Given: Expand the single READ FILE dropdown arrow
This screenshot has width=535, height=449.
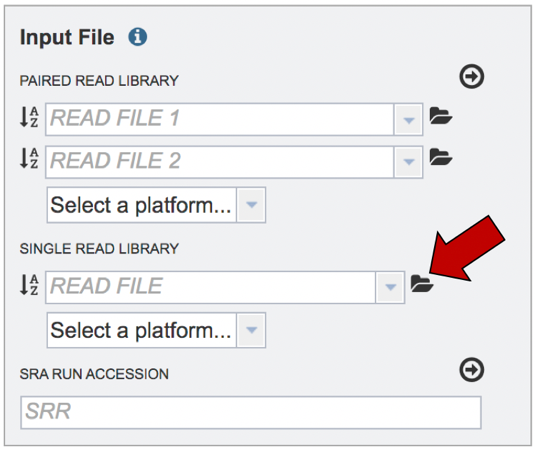Looking at the screenshot, I should [x=390, y=287].
